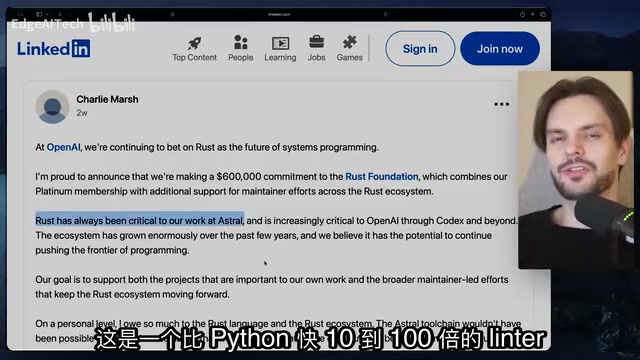Click the Games label
640x360 pixels.
[x=349, y=58]
